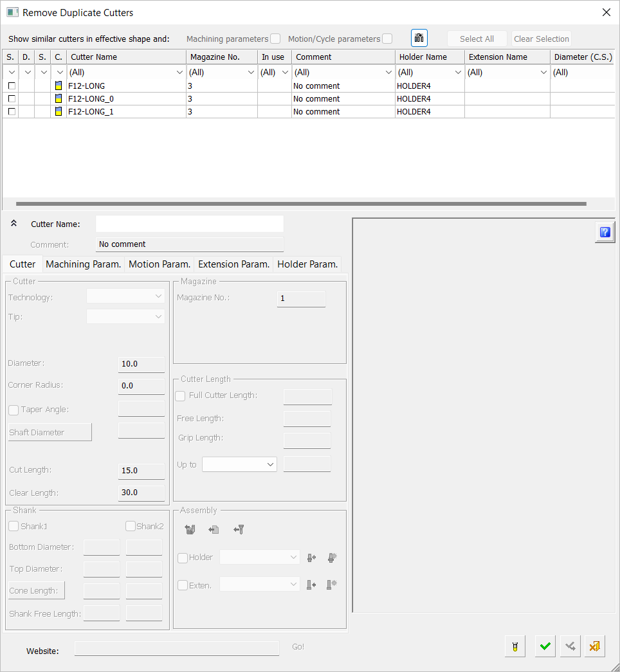Click the Corner Radius field showing 0.0
Screen dimensions: 620x672
click(141, 386)
